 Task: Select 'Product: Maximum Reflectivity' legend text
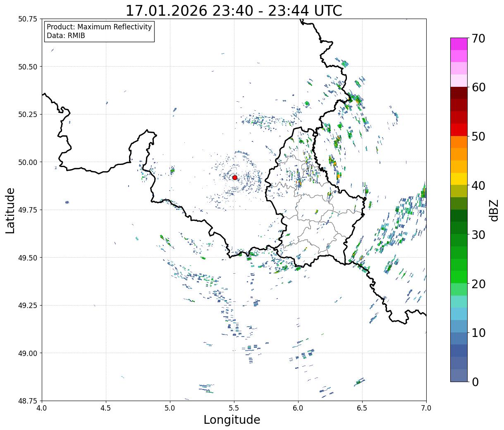(x=99, y=27)
